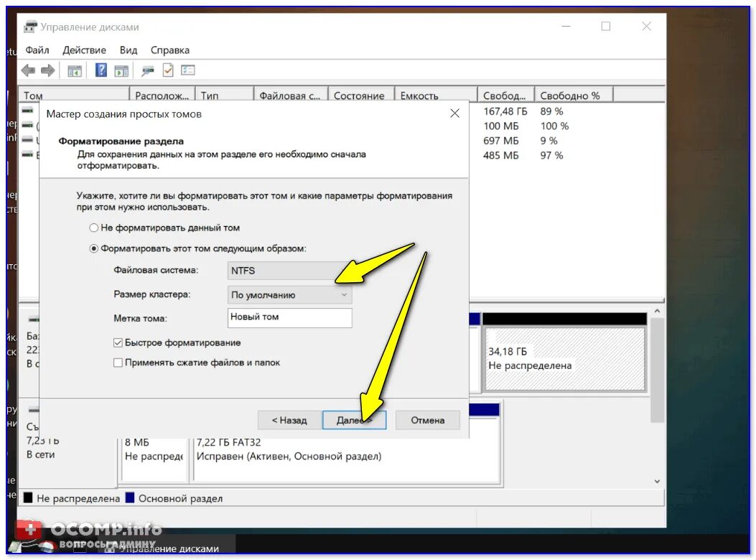Sort by the Файловая с... column header
This screenshot has width=756, height=560.
[x=291, y=95]
